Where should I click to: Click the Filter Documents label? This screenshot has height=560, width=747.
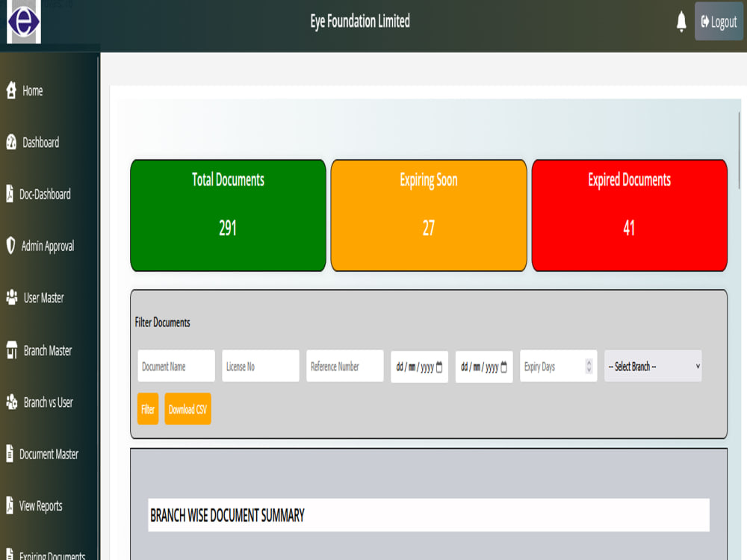(x=162, y=323)
